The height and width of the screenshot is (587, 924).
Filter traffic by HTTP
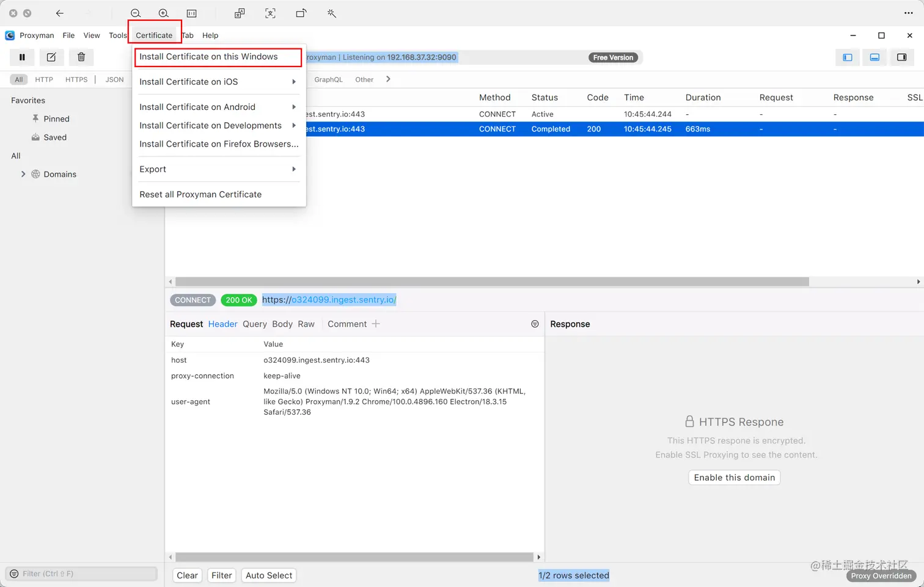pos(44,79)
